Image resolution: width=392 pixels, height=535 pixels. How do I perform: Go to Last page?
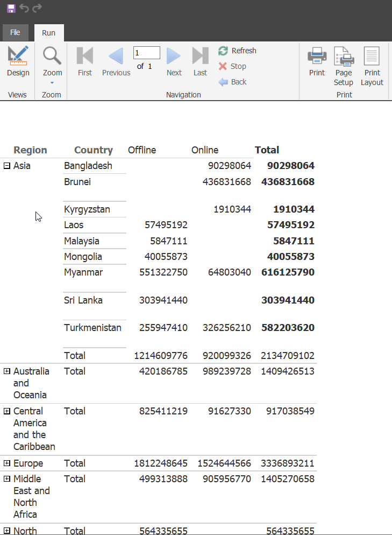click(x=200, y=61)
